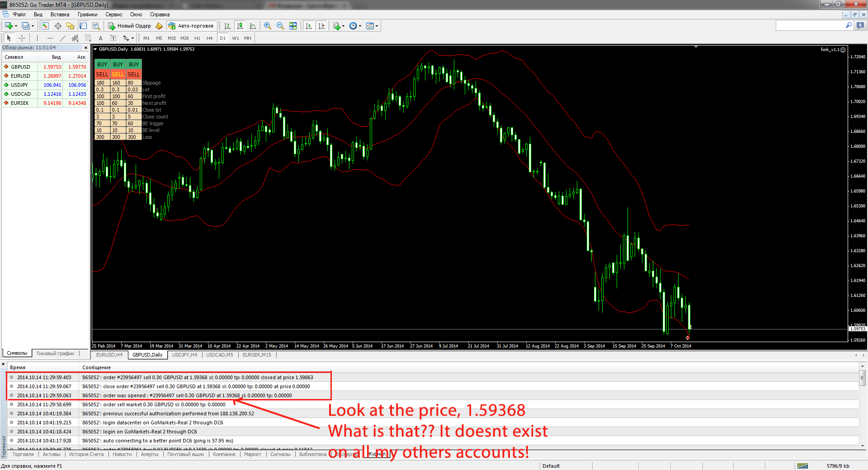Select EURSEK row in Market Watch
Screen dimensions: 868x470
(45, 103)
